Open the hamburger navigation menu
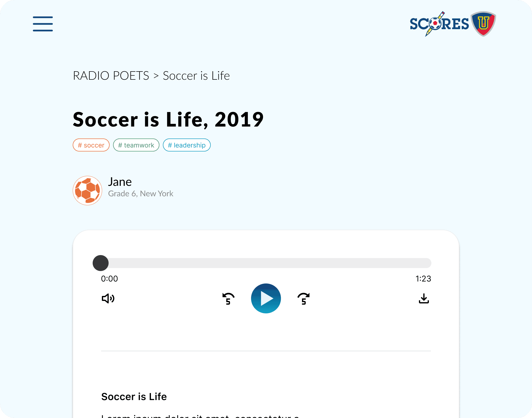This screenshot has width=532, height=418. pyautogui.click(x=43, y=24)
